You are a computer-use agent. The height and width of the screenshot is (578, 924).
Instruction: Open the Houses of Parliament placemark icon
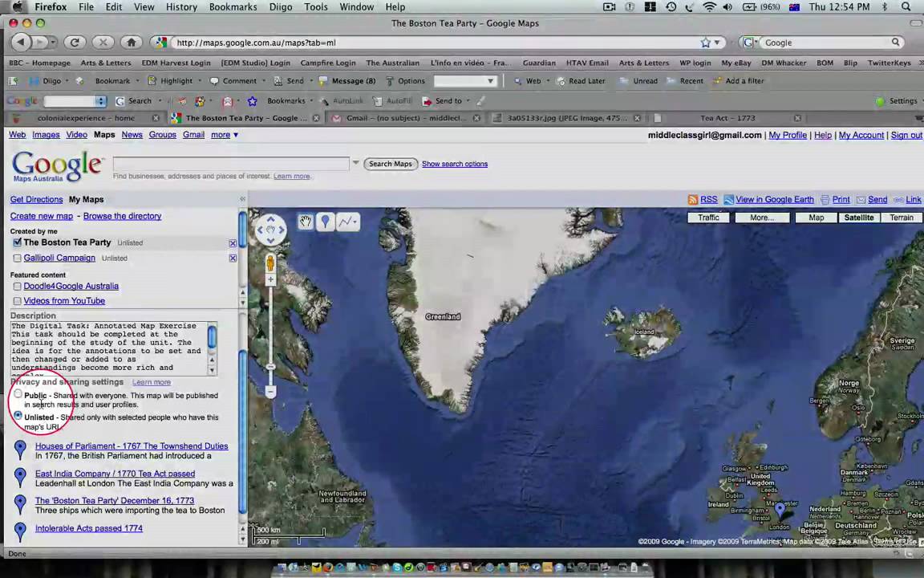20,450
